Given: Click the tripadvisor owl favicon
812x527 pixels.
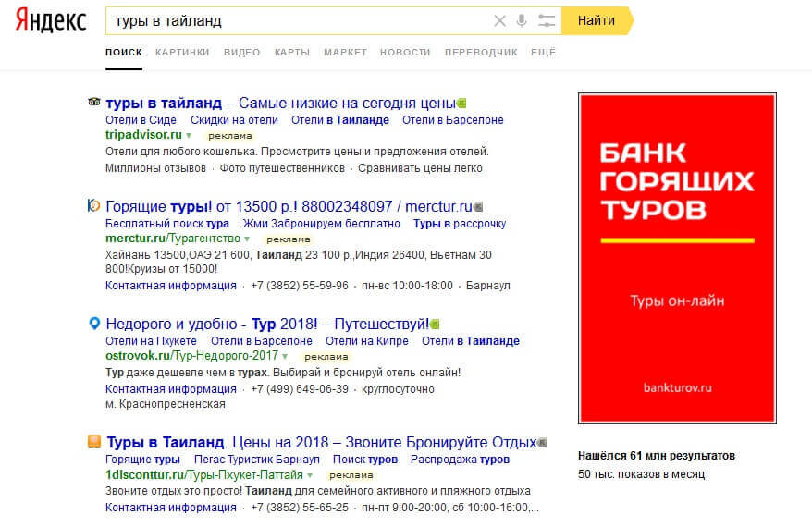Looking at the screenshot, I should pos(94,102).
